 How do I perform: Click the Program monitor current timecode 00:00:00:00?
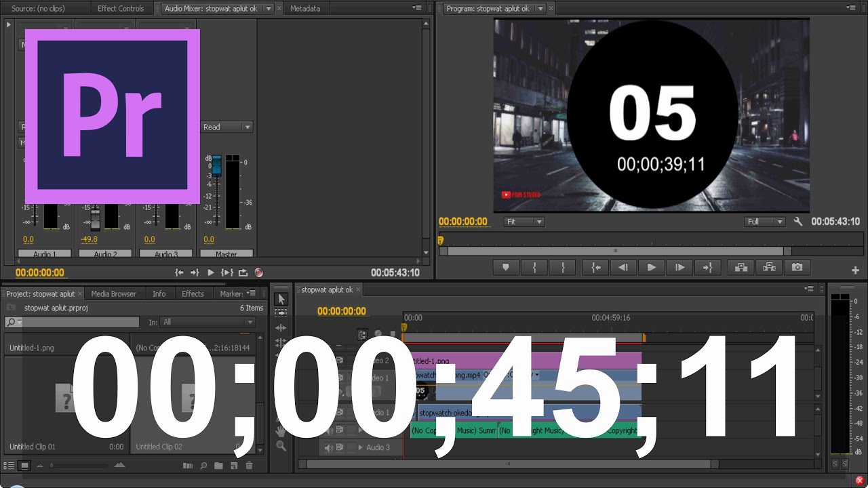463,222
